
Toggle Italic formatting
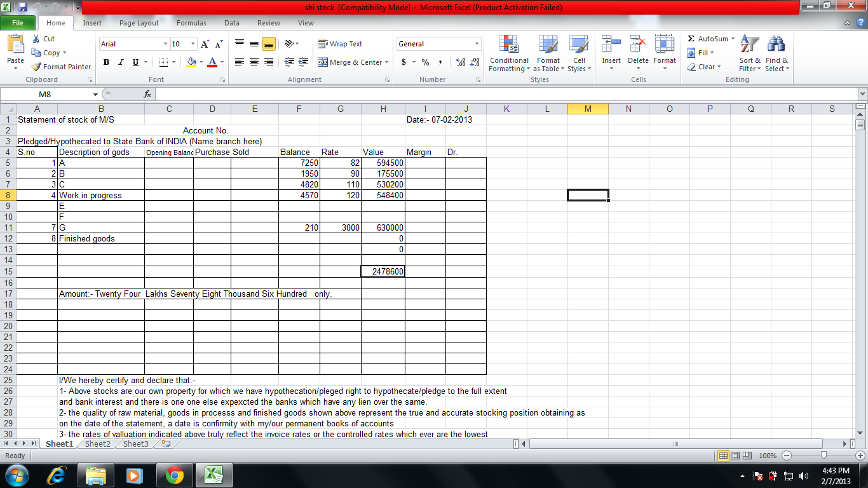point(121,62)
